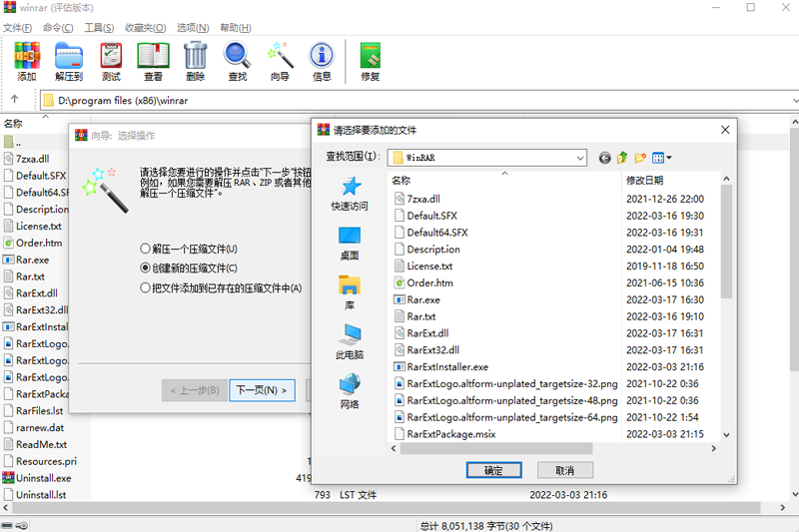Select Order.htm icon in file dialog
This screenshot has height=532, width=799.
399,282
